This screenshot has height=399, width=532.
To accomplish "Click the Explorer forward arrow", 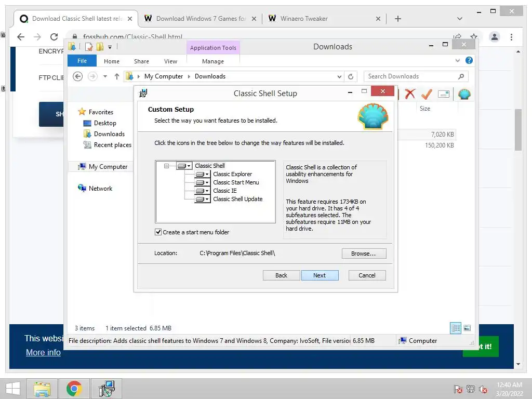I will [92, 77].
